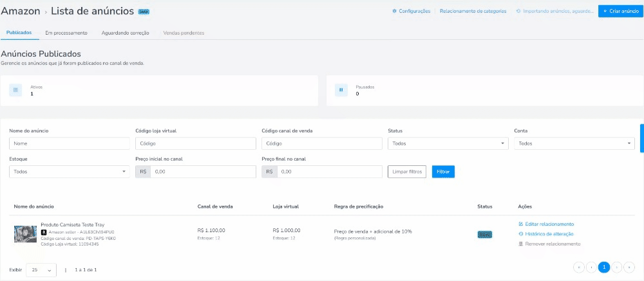Click the Ativos list icon

pyautogui.click(x=15, y=90)
